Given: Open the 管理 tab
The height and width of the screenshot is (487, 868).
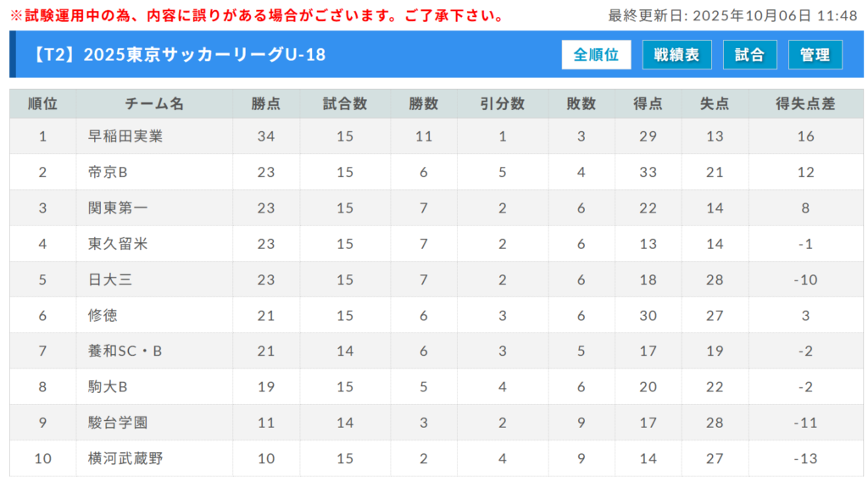Looking at the screenshot, I should [x=815, y=55].
